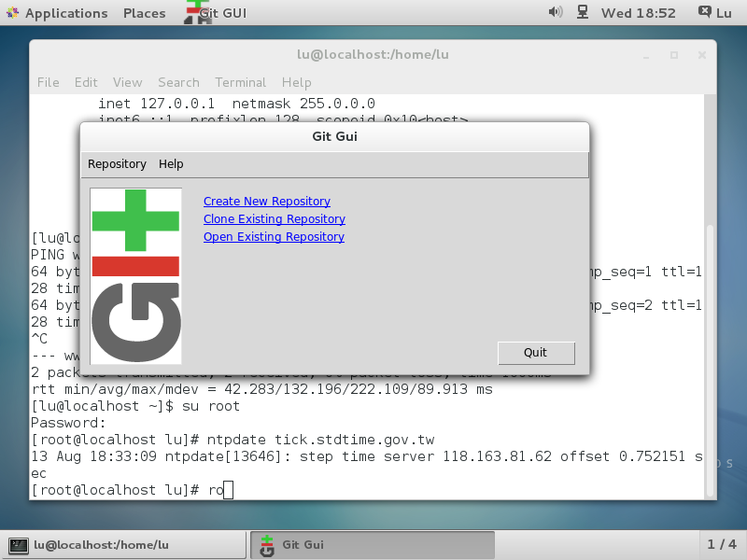Click the Password: prompt line
The height and width of the screenshot is (560, 747).
(x=68, y=423)
